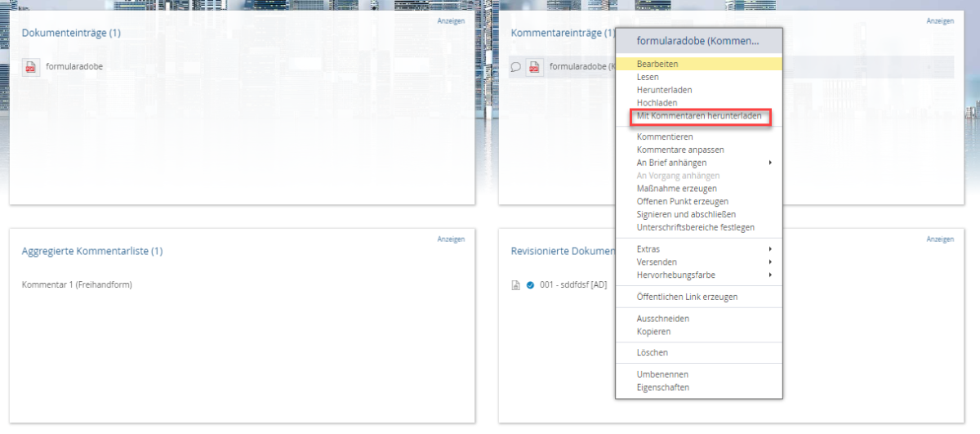Select Signieren und abschließen menu entry
The width and height of the screenshot is (980, 434).
[x=686, y=214]
